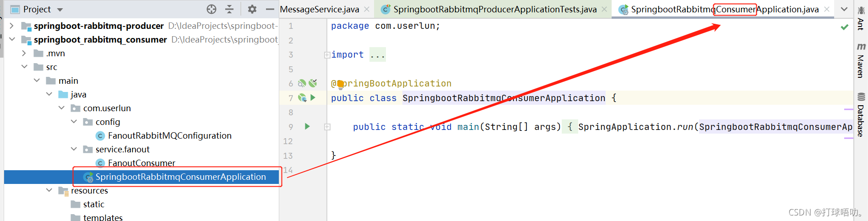Collapse the config package

pos(74,122)
